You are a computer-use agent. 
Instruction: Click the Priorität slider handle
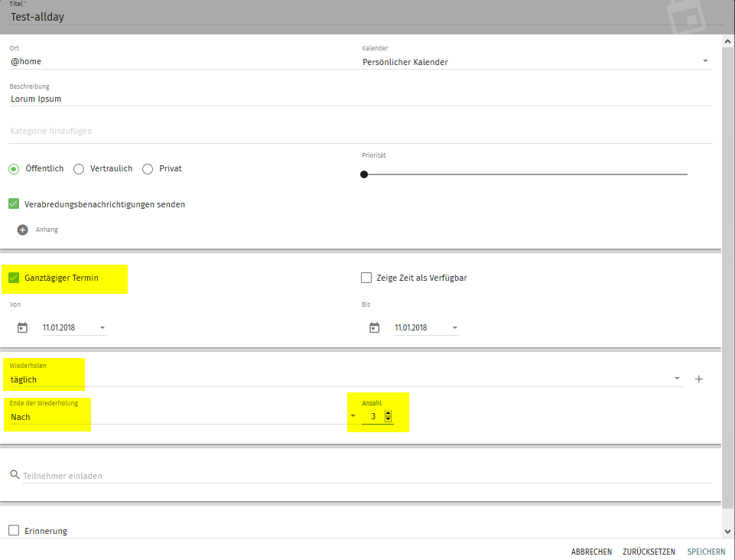pos(364,174)
